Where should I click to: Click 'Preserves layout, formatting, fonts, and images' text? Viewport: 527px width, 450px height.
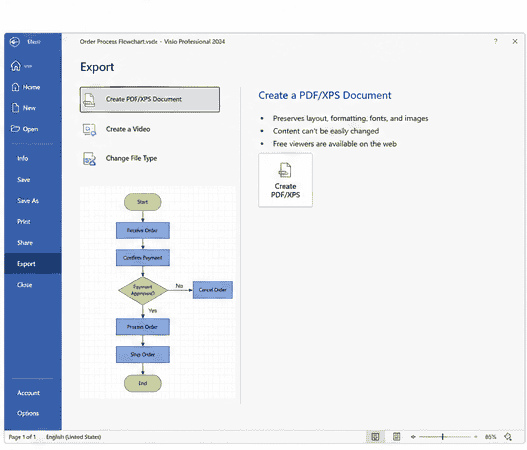tap(351, 118)
